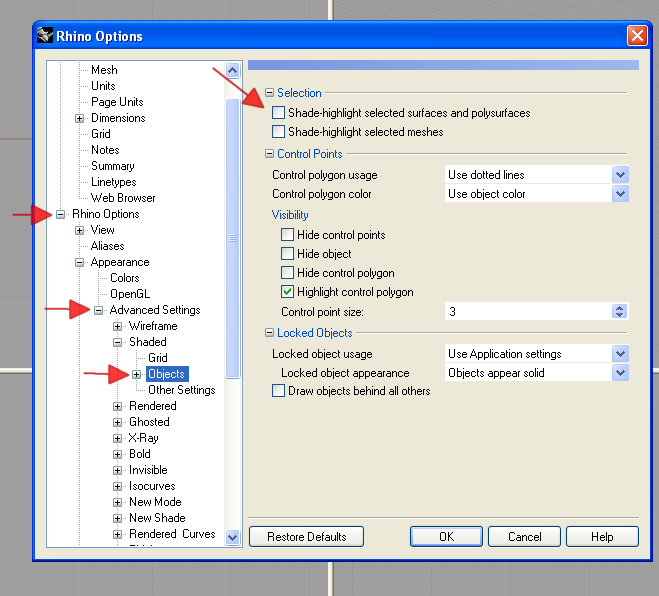Select Aliases in the options tree

click(108, 246)
